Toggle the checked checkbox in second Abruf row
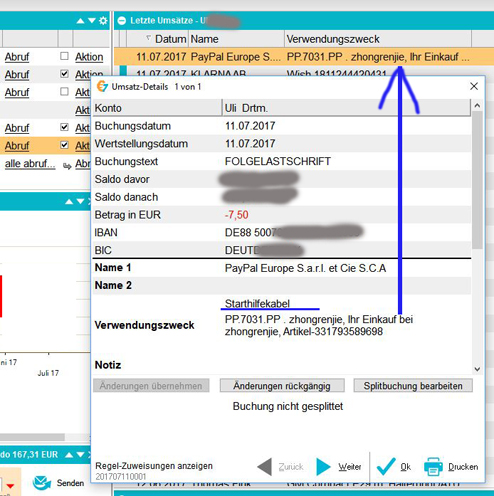The height and width of the screenshot is (496, 494). [x=64, y=74]
